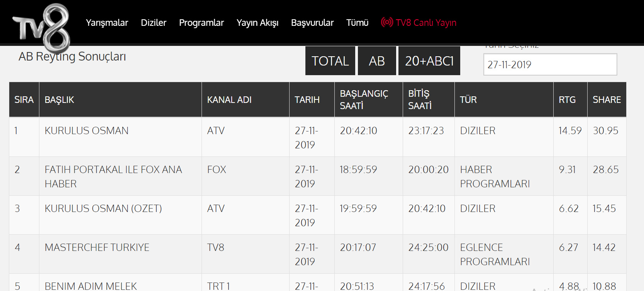Open Yayın Akışı schedule page
This screenshot has width=644, height=291.
point(257,23)
